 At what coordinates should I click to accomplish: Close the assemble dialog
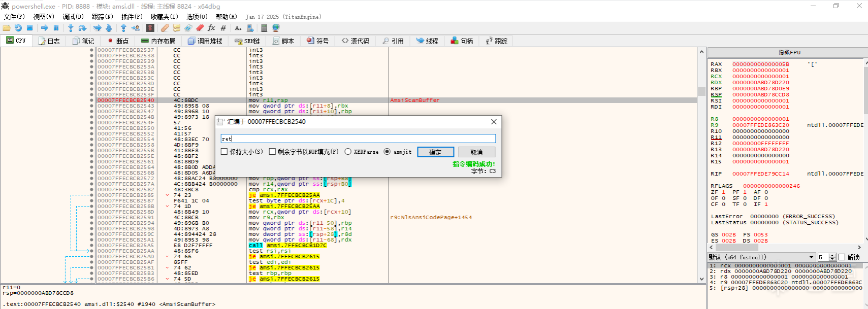494,122
